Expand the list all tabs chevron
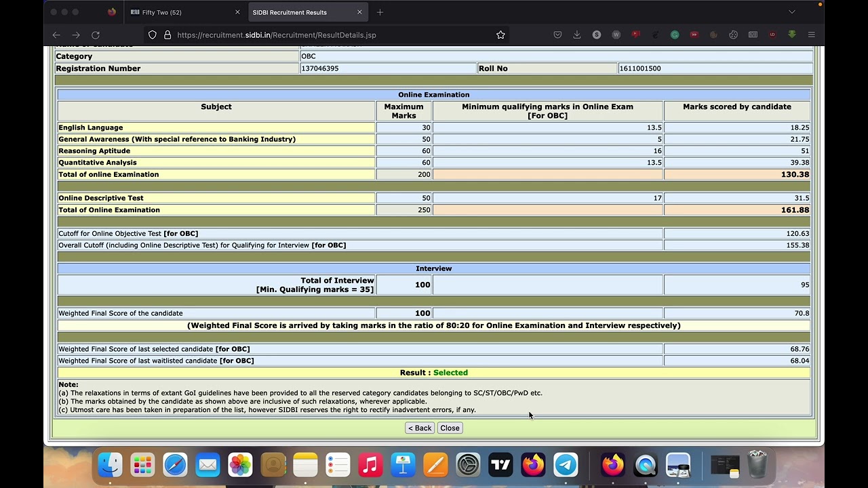 (x=791, y=12)
